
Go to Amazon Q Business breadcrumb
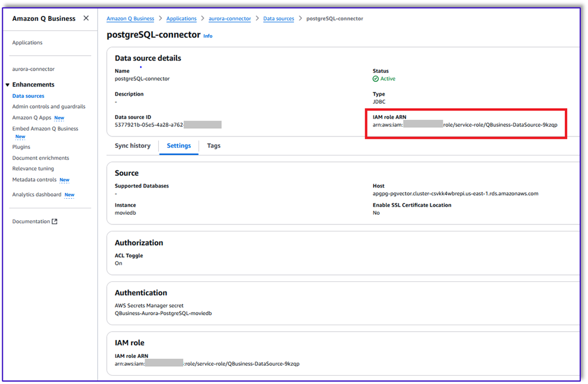(x=130, y=19)
